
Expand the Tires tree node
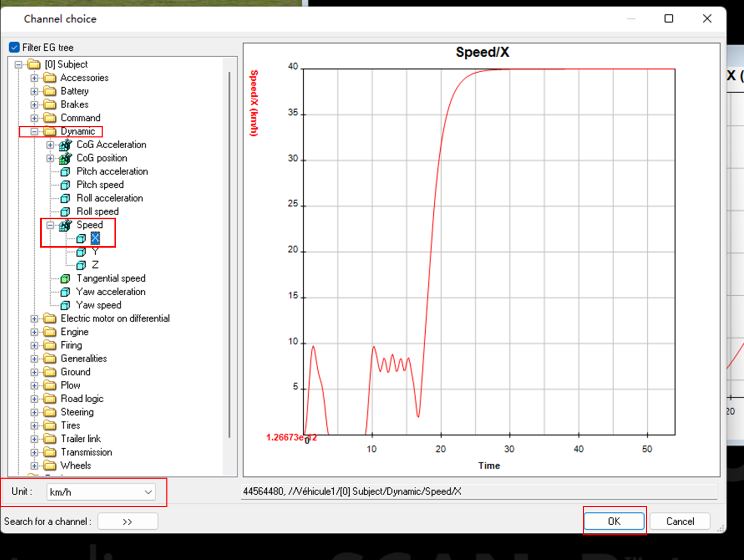(34, 426)
